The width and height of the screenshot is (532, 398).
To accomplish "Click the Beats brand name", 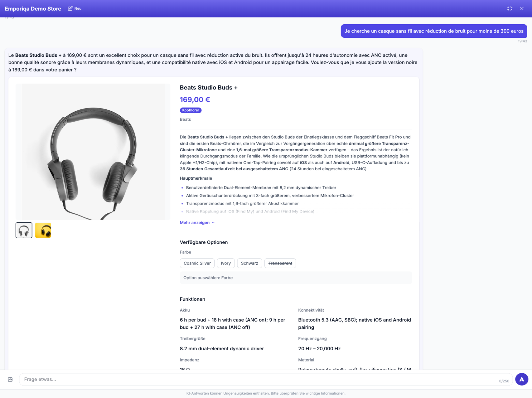I will tap(185, 119).
